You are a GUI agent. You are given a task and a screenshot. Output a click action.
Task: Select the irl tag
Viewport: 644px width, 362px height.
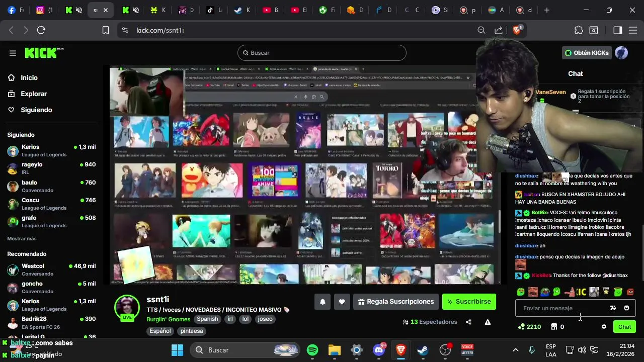230,319
